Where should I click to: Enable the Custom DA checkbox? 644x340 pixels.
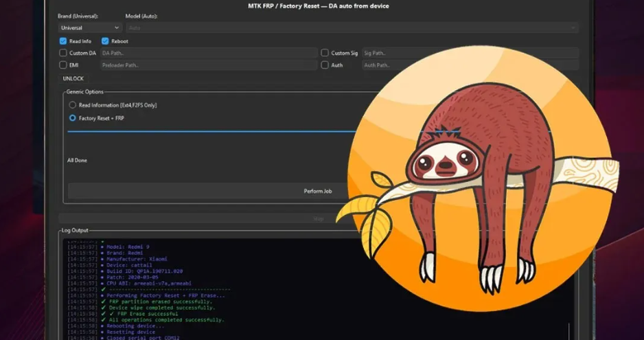pyautogui.click(x=63, y=53)
